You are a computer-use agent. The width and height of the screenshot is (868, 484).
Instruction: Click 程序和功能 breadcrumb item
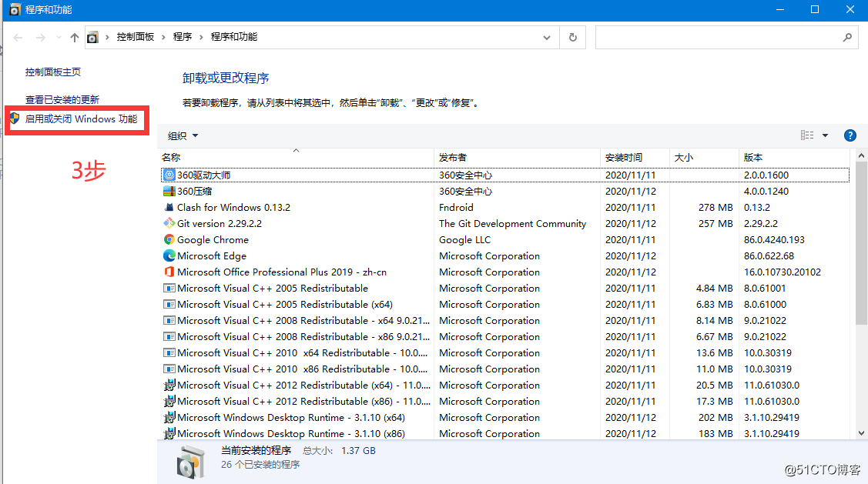[x=233, y=37]
